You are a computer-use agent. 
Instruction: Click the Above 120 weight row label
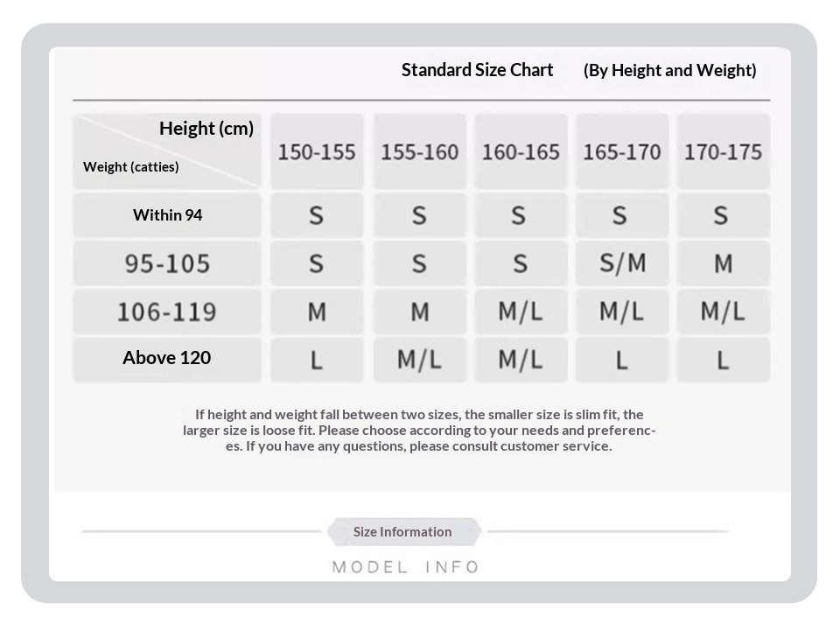point(167,359)
